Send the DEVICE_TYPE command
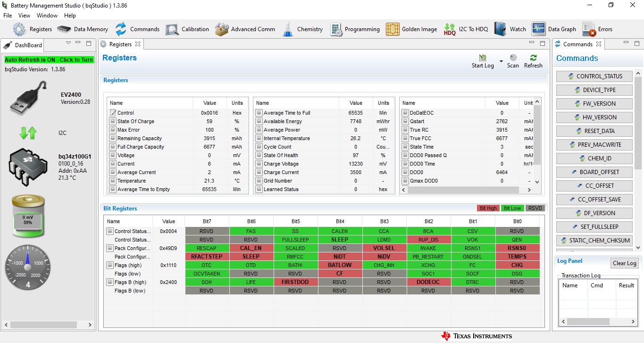Image resolution: width=644 pixels, height=343 pixels. [x=594, y=90]
